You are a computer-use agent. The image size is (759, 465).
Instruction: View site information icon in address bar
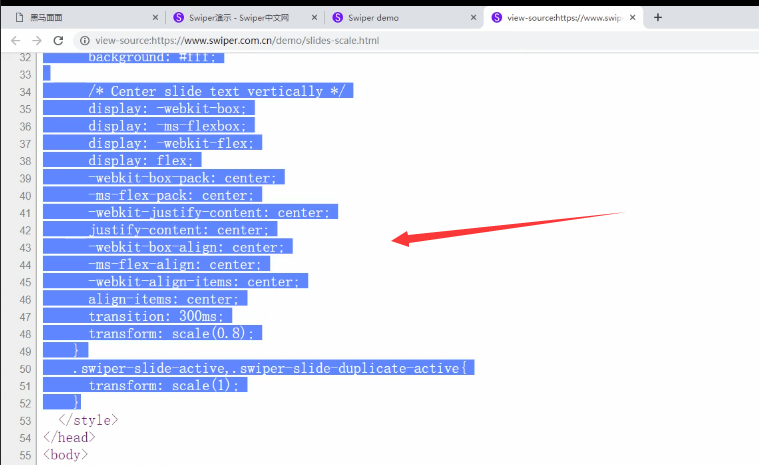(84, 41)
